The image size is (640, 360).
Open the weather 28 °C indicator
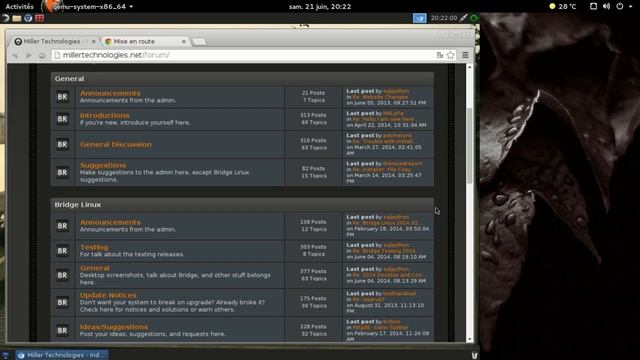[563, 7]
